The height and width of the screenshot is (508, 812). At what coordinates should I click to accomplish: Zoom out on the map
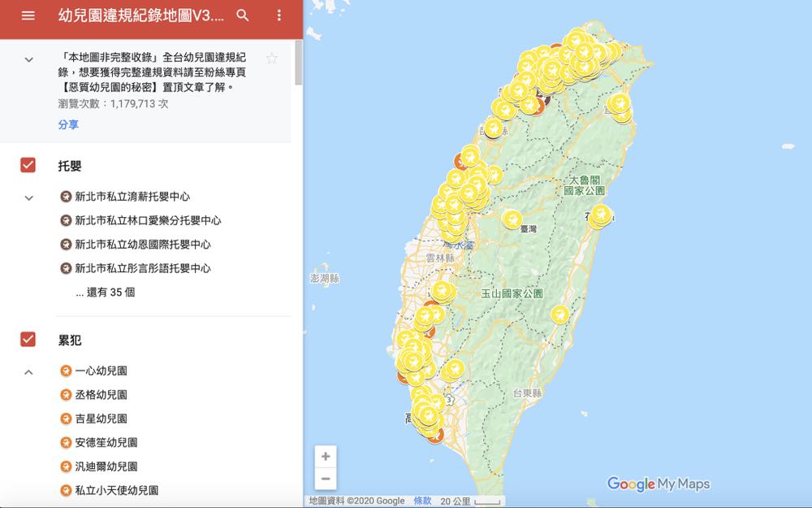point(326,479)
